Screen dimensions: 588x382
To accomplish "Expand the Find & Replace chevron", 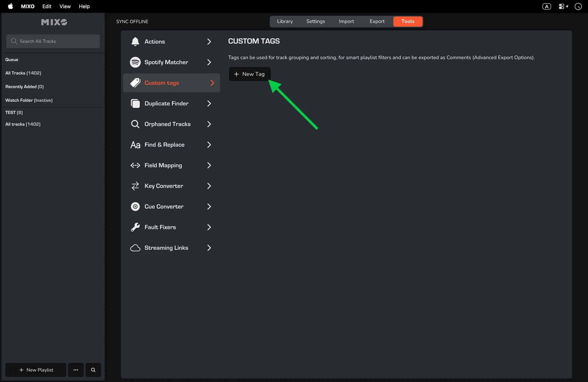I will point(209,145).
